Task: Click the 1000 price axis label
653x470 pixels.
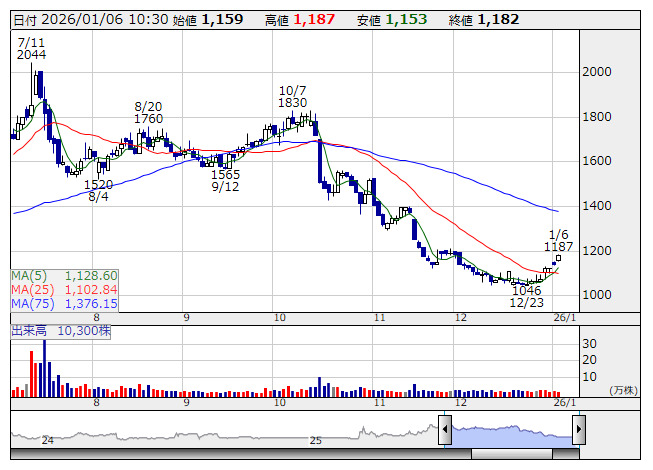Action: (597, 295)
